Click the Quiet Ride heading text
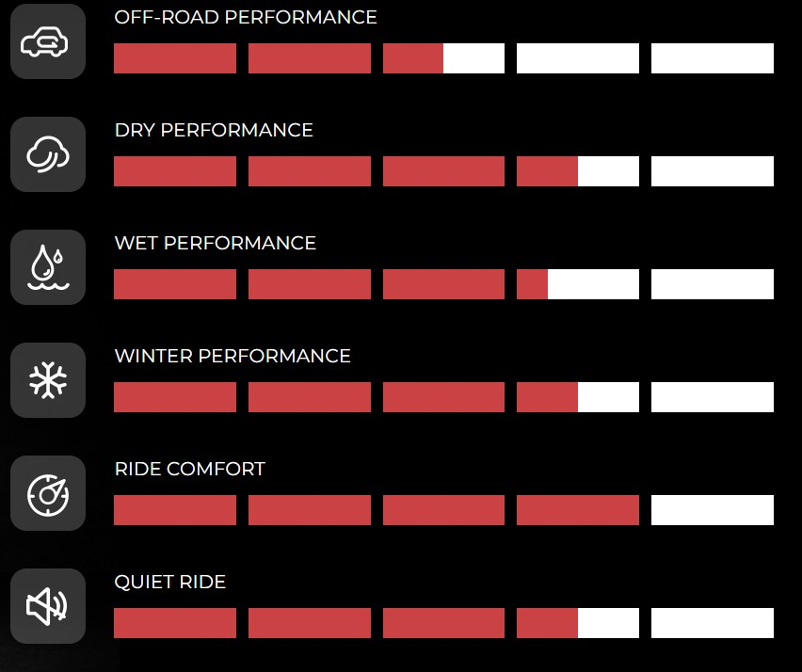This screenshot has height=672, width=802. (169, 582)
